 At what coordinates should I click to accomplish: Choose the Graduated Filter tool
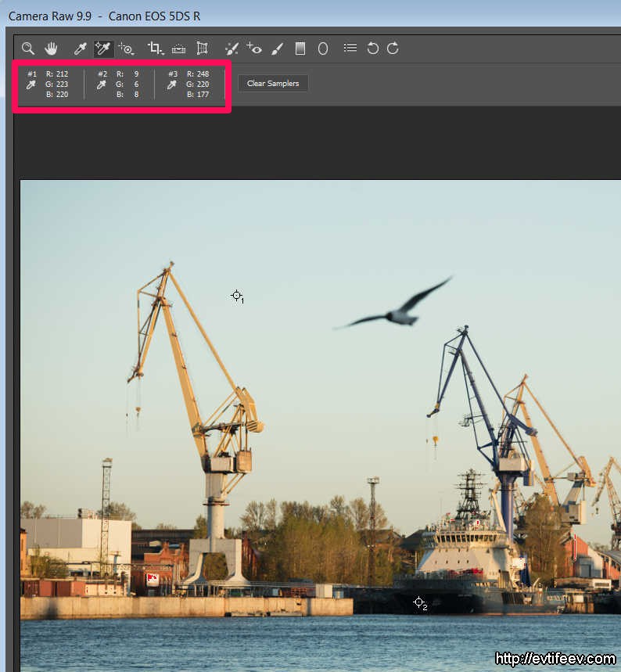[300, 49]
